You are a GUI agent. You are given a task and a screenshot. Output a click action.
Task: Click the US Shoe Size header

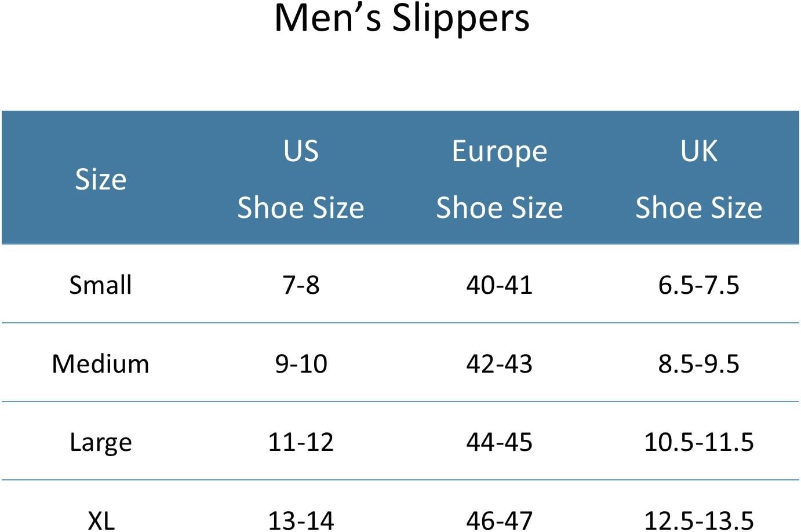click(x=301, y=179)
